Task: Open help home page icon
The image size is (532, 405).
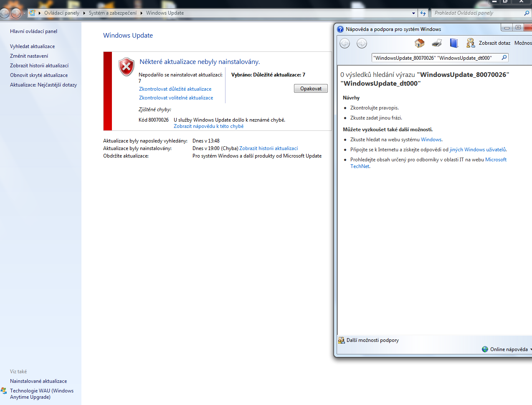Action: point(419,43)
